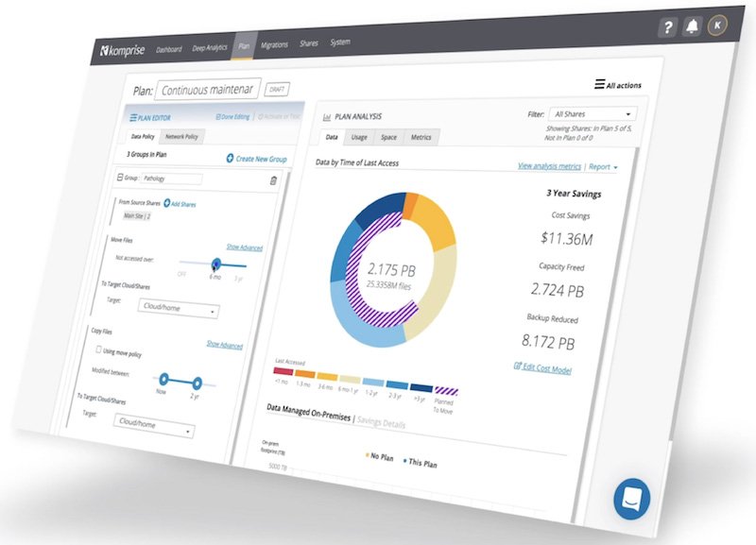Click the Edit Cost Model pencil icon
Viewport: 756px width, 545px height.
[x=518, y=366]
